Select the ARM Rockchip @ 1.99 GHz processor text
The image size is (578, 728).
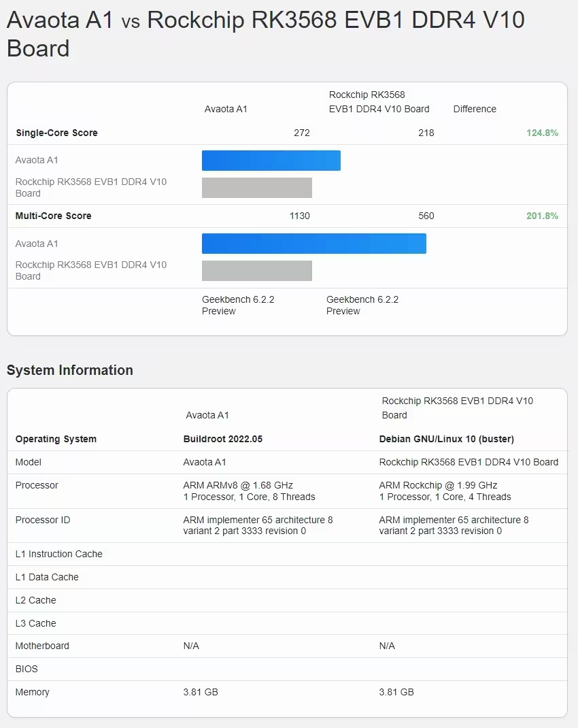438,485
